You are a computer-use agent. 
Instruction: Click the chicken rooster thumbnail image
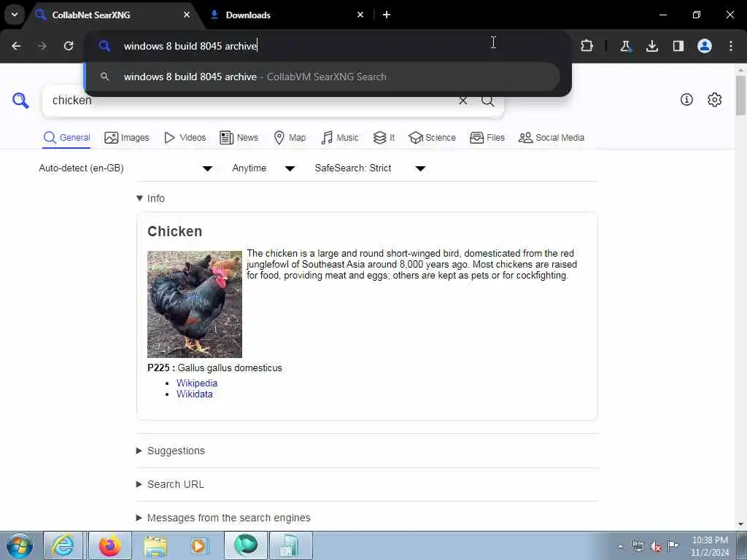(x=194, y=304)
